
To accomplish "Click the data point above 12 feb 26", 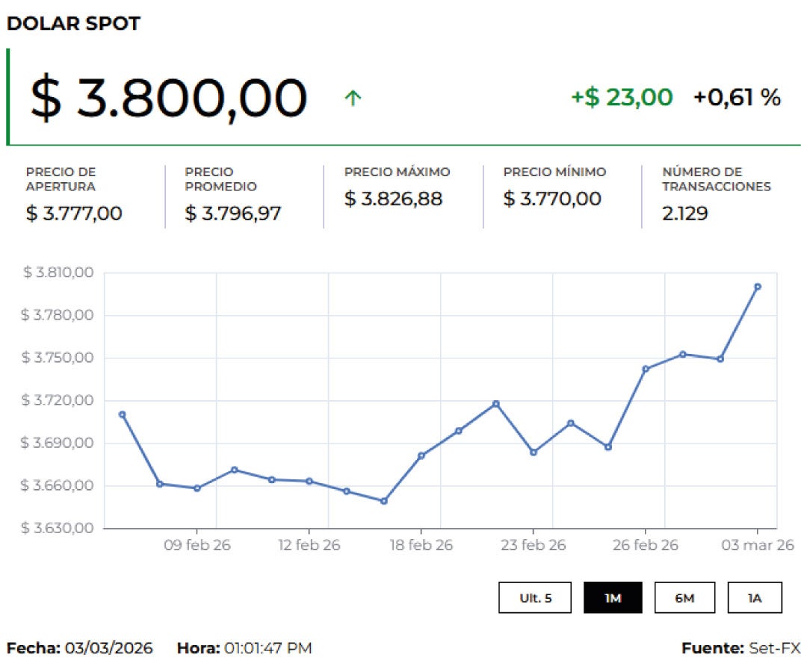I will pos(309,481).
